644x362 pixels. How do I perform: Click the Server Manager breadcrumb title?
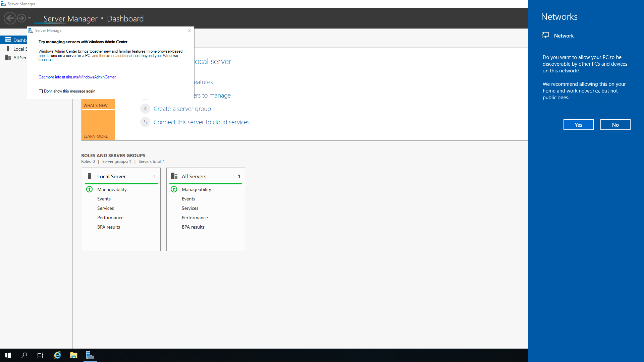pyautogui.click(x=70, y=19)
